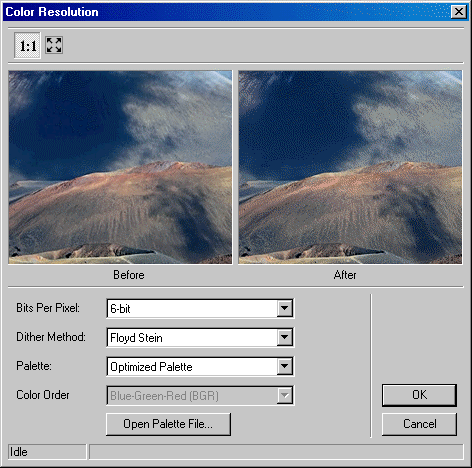Select the 1:1 actual size view icon
The width and height of the screenshot is (472, 468).
coord(27,45)
